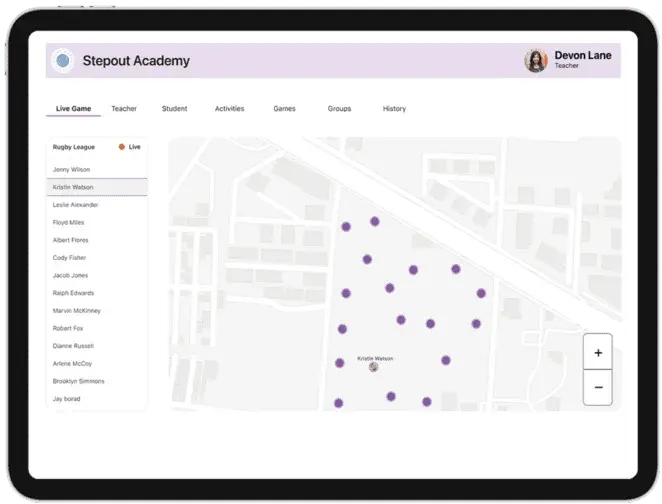Screen dimensions: 662x504
Task: Go to the Activities tab
Action: pos(229,109)
